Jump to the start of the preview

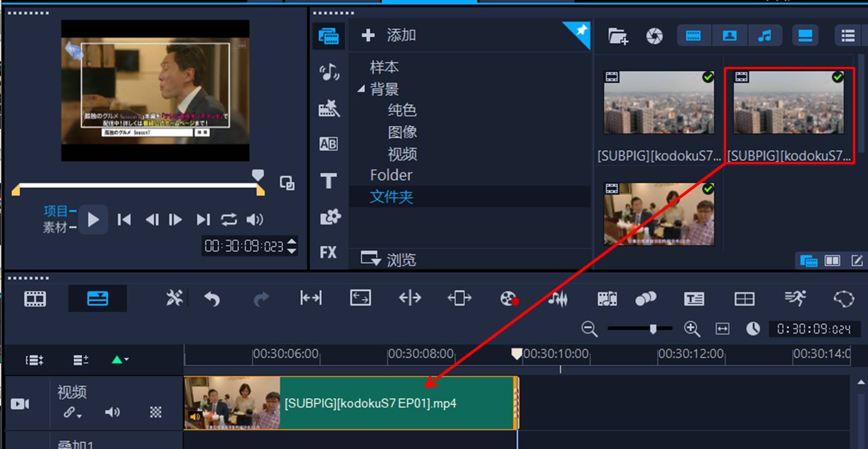(124, 220)
